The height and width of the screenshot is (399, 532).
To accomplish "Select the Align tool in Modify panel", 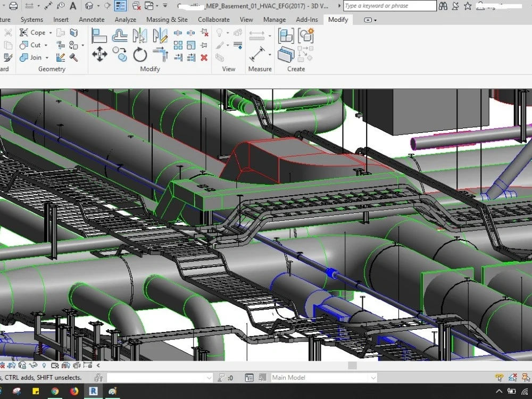I will coord(99,35).
